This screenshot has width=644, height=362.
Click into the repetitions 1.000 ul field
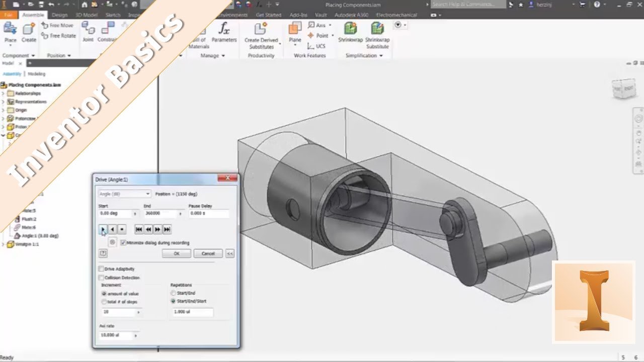coord(193,312)
